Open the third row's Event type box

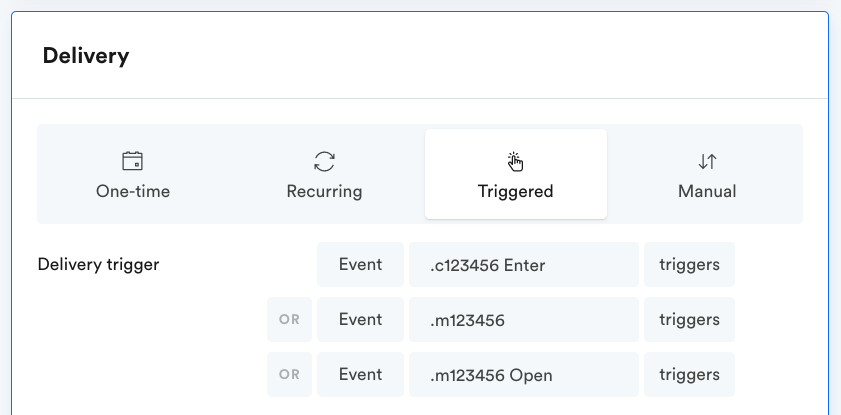click(360, 374)
